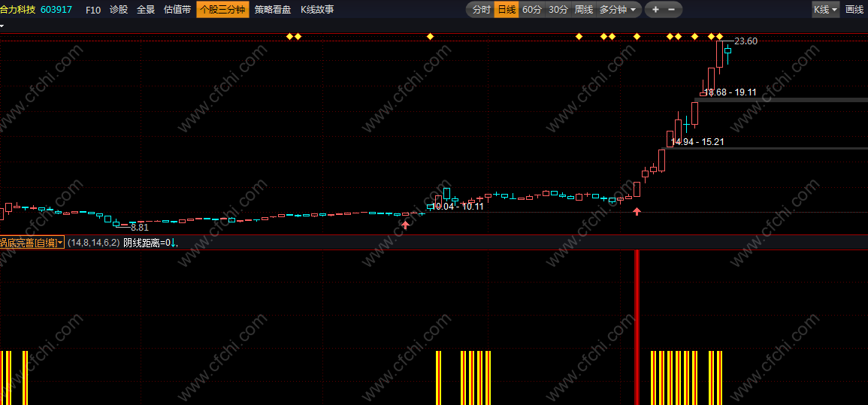Select the 个股三分钟 tab

222,10
